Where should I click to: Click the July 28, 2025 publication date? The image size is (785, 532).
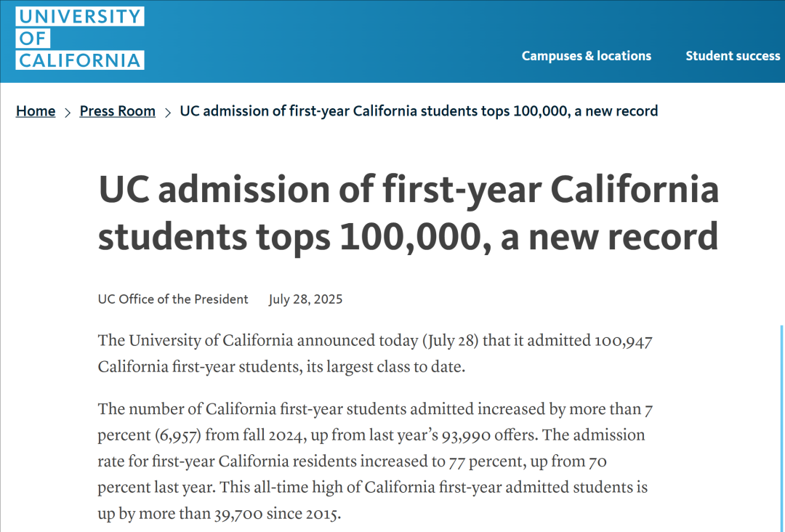305,299
